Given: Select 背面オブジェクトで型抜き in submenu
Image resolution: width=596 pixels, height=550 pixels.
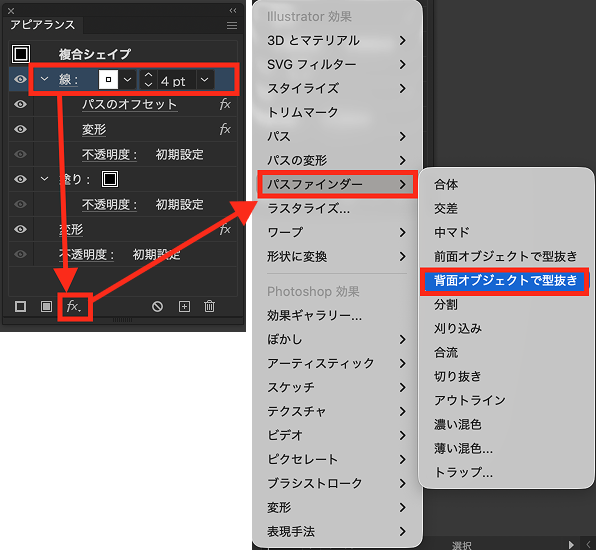Looking at the screenshot, I should 505,281.
